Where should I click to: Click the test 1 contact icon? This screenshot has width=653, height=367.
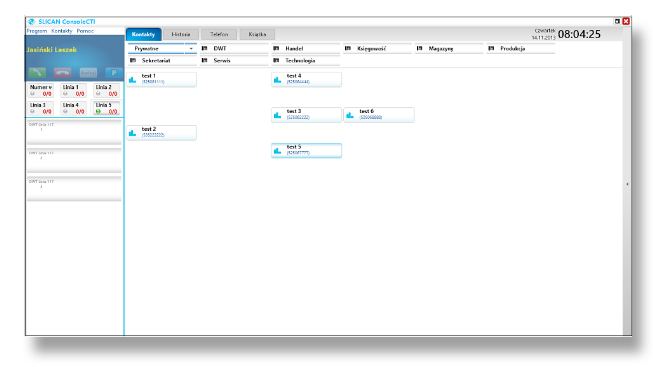pyautogui.click(x=133, y=80)
